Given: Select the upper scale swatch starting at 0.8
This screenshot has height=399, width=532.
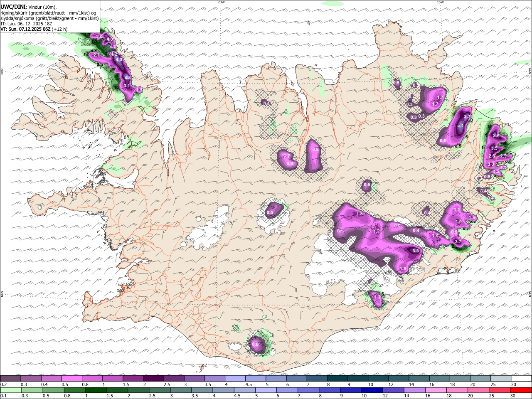Looking at the screenshot, I should [92, 379].
